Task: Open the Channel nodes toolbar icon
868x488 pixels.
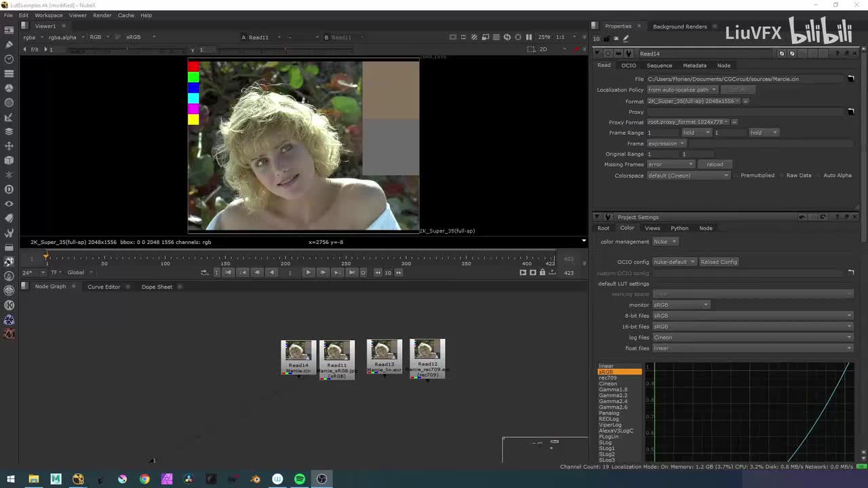Action: coord(9,73)
